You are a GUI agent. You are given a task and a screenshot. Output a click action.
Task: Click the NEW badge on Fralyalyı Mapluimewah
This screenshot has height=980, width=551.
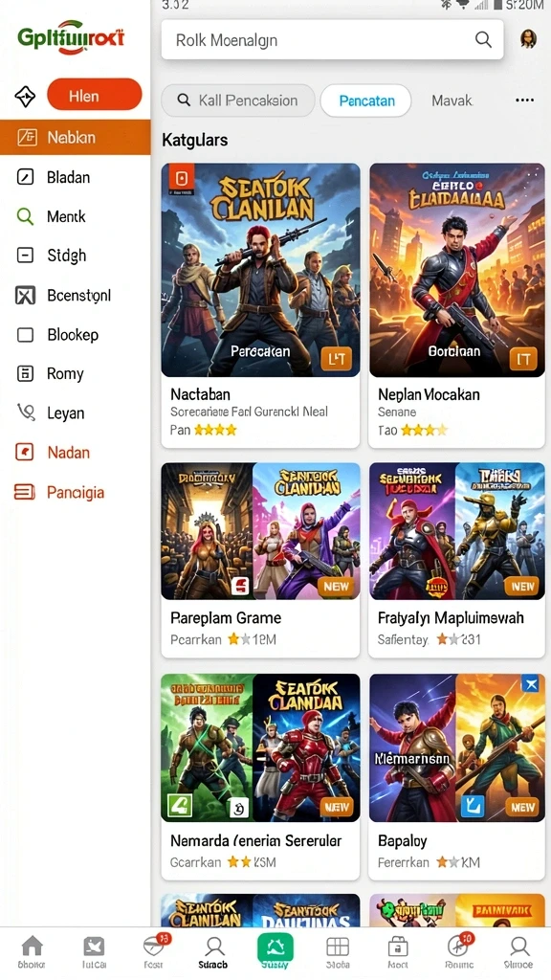click(x=522, y=587)
